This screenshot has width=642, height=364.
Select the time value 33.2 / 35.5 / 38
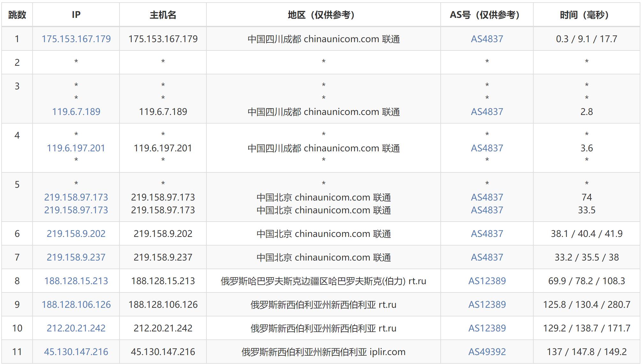click(587, 257)
